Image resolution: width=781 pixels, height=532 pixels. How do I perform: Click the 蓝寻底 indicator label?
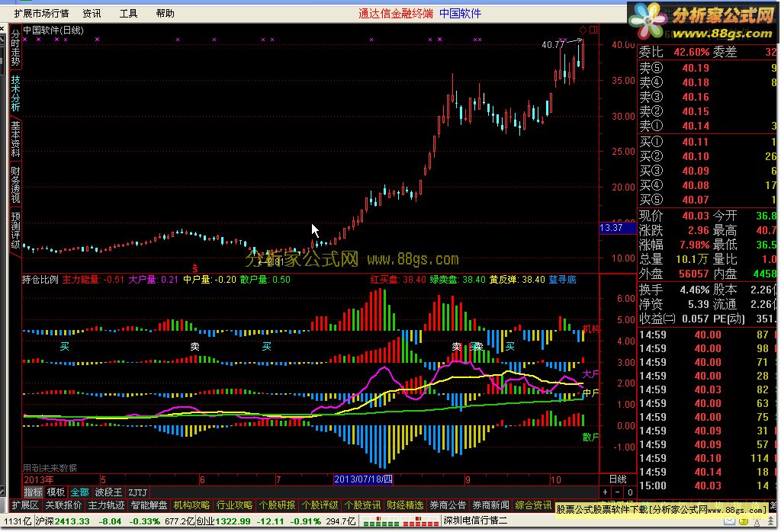(x=563, y=280)
